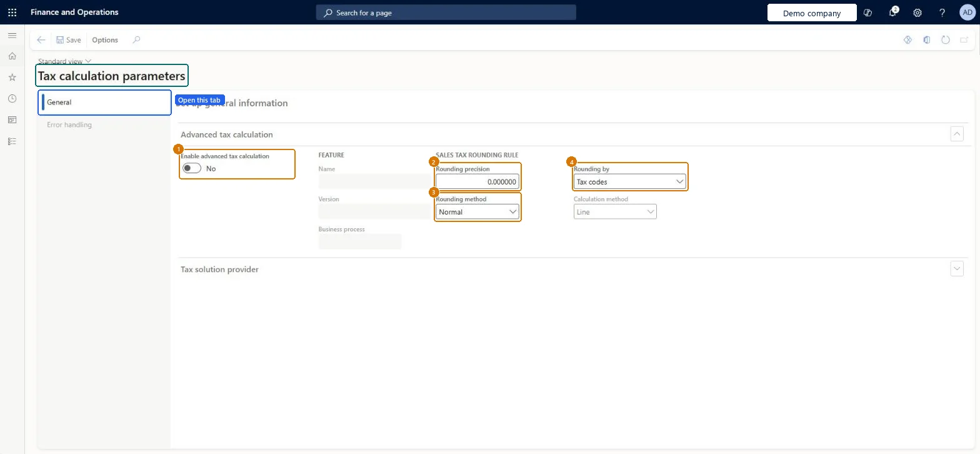The image size is (980, 454).
Task: Click the Sales tax rounding rule label
Action: 477,155
